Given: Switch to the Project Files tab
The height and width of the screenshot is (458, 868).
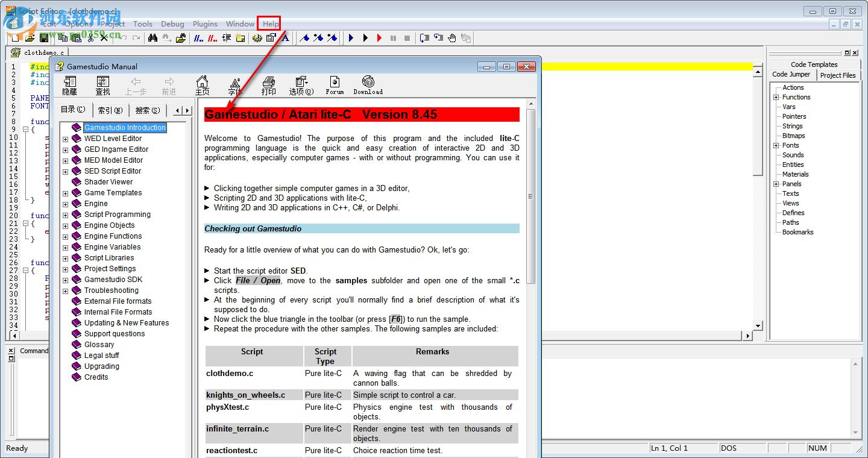Looking at the screenshot, I should [x=838, y=75].
